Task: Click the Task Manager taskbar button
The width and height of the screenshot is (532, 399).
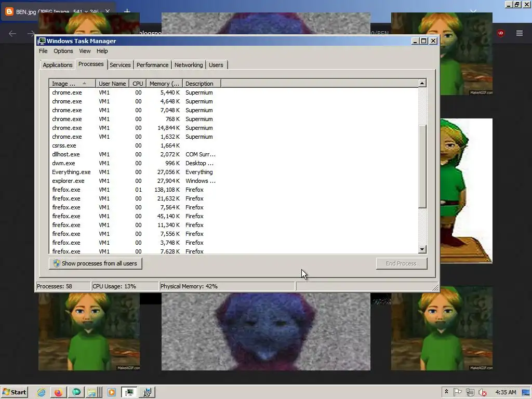Action: pyautogui.click(x=129, y=393)
